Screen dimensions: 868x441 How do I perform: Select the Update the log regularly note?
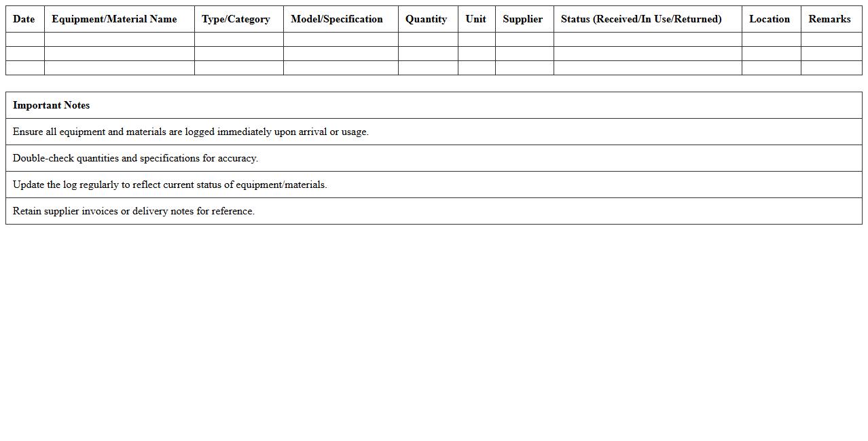(x=170, y=185)
